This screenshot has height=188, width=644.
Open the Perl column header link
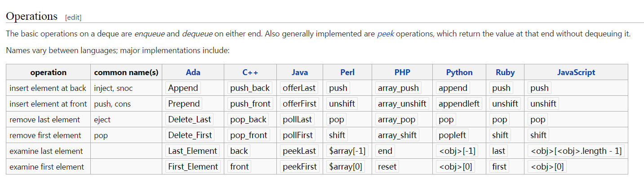[347, 72]
